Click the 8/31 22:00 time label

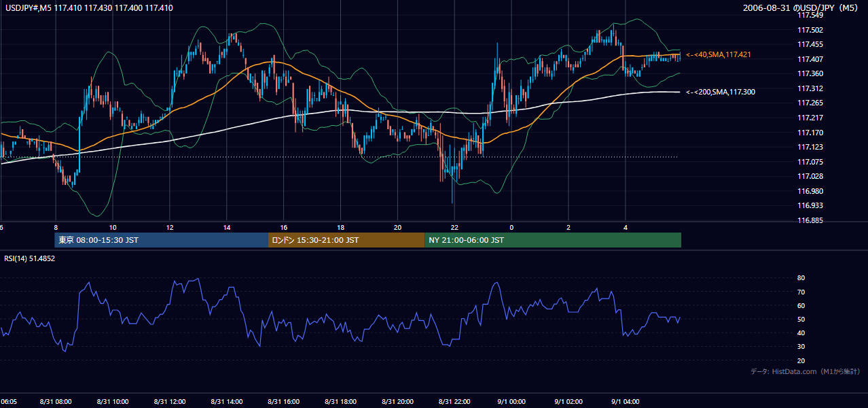454,402
